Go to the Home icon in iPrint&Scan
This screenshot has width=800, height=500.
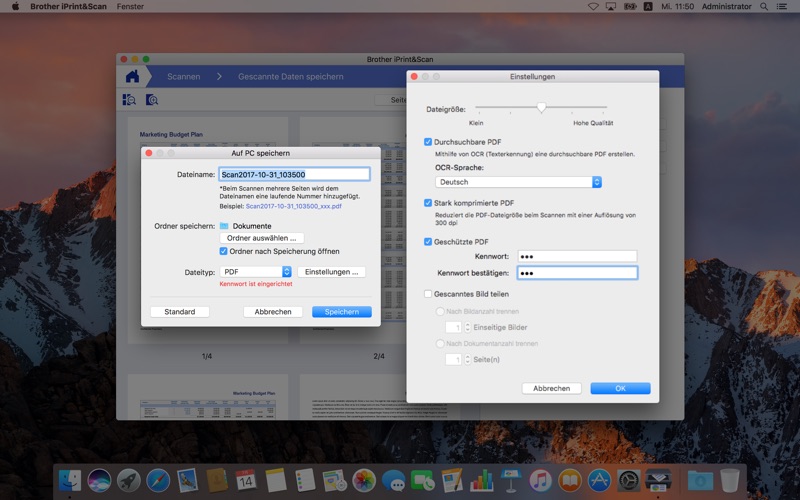[x=132, y=77]
